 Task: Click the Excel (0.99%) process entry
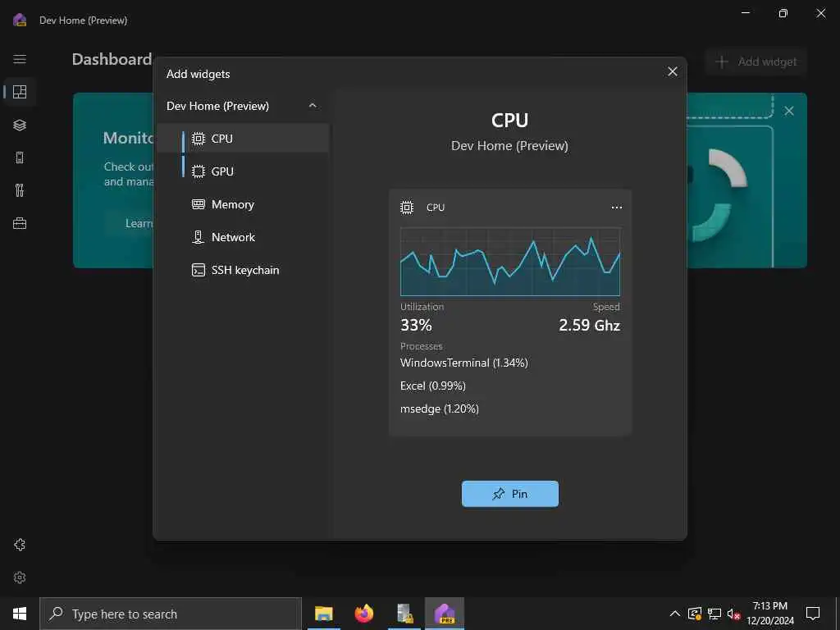click(433, 386)
